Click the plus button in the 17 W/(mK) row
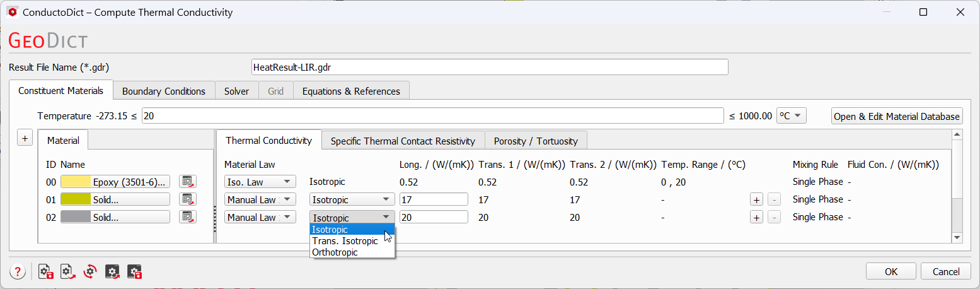Viewport: 980px width, 289px height. (x=756, y=199)
